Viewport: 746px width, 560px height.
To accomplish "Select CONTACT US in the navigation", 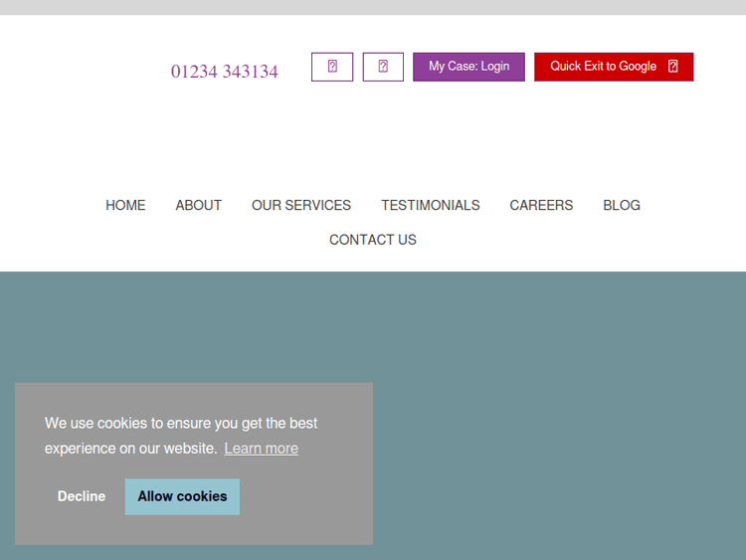I will 373,240.
